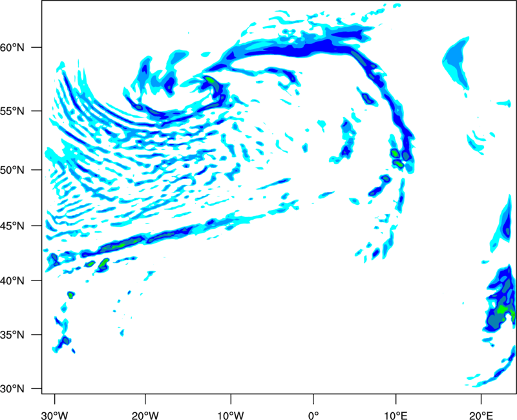The image size is (517, 420).
Task: Click the 0° longitude label
Action: [313, 415]
